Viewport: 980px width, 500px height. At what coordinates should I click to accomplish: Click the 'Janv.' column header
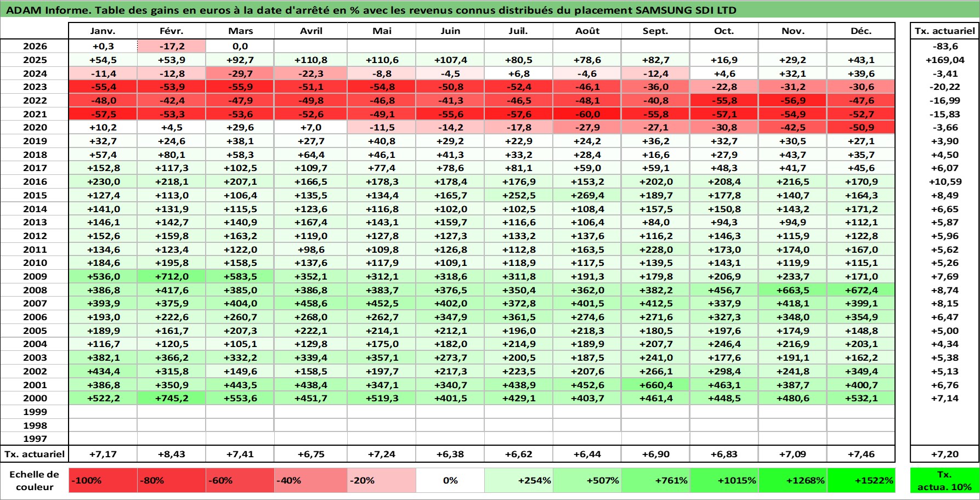click(x=103, y=31)
